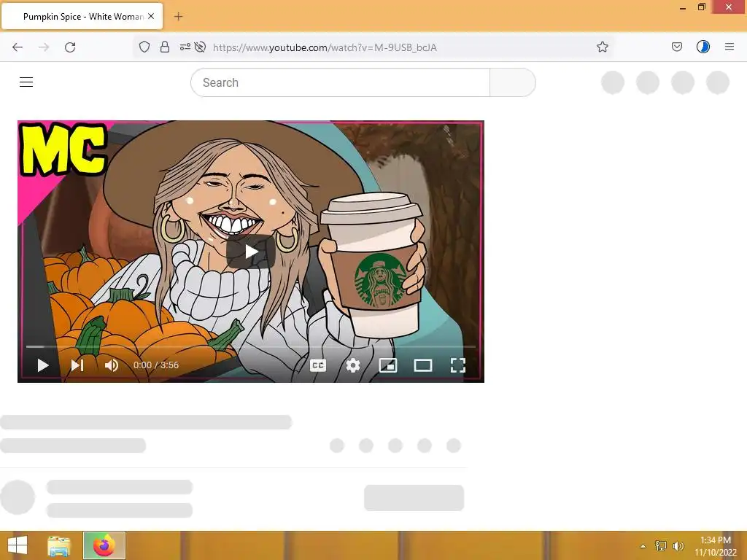Save page to Pocket
Viewport: 747px width, 560px height.
(x=677, y=47)
